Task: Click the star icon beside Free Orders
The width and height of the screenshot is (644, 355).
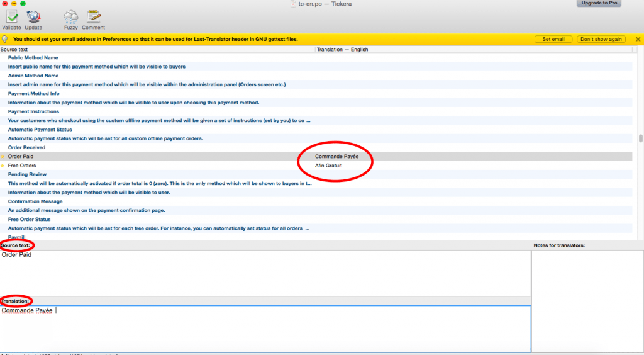Action: coord(3,166)
